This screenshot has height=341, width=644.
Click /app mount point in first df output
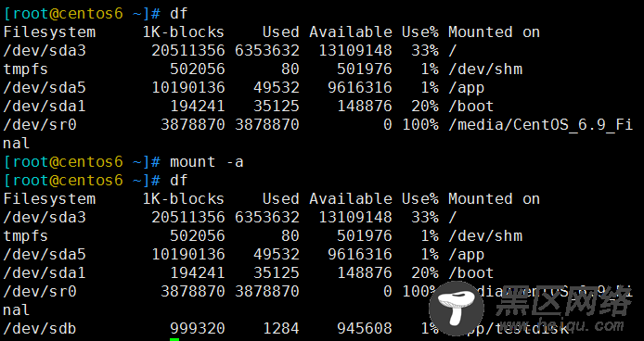(466, 88)
